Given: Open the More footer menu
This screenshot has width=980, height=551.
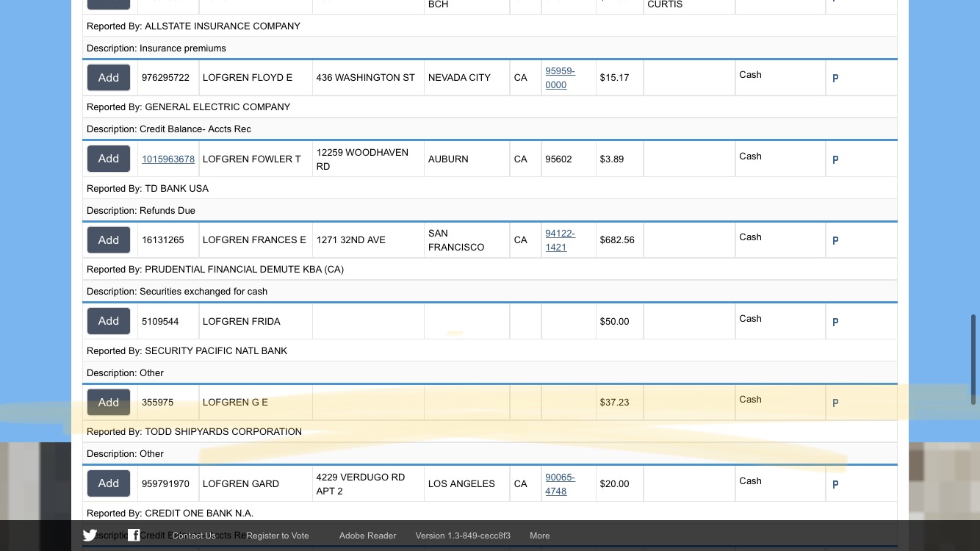Looking at the screenshot, I should (540, 536).
